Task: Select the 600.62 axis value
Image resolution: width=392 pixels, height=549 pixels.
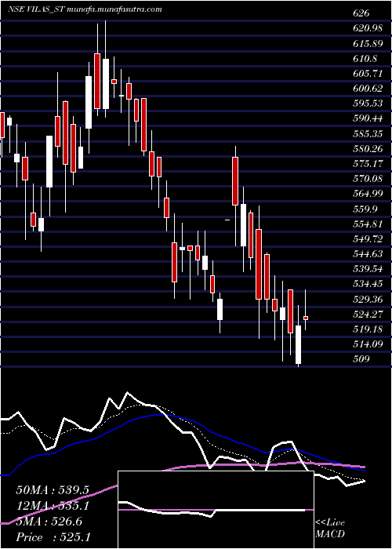Action: coord(368,89)
